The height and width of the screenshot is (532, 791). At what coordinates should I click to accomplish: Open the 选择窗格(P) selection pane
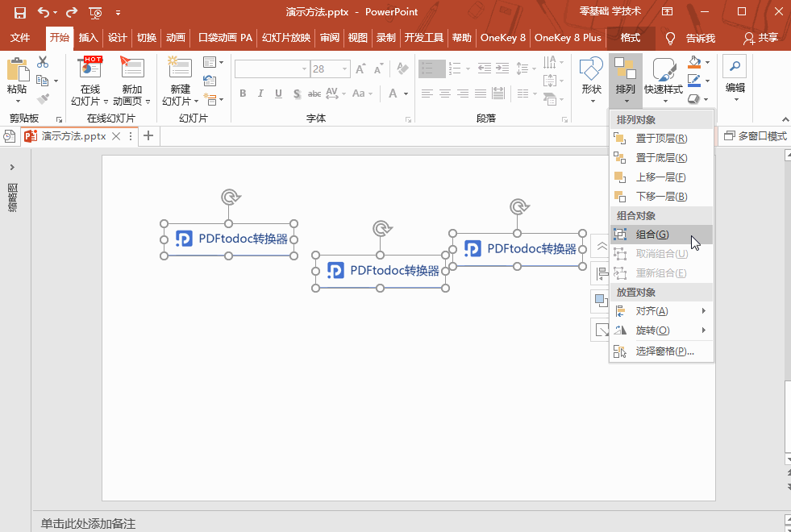tap(661, 351)
